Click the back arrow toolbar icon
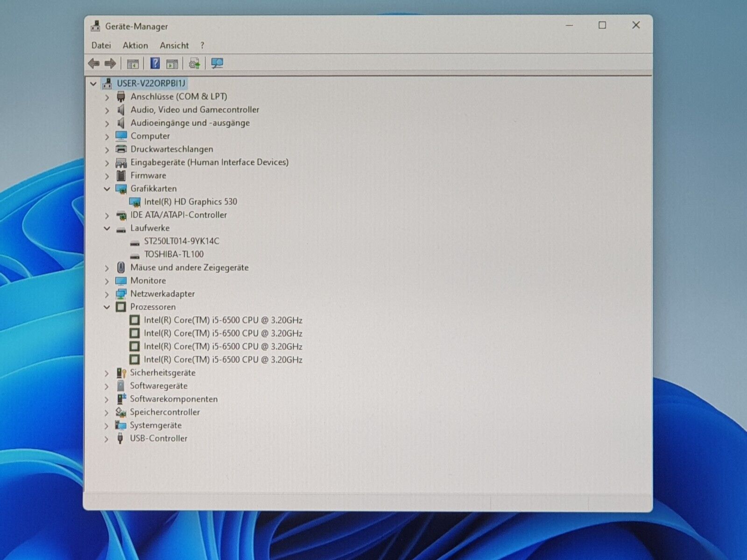The height and width of the screenshot is (560, 747). (94, 63)
